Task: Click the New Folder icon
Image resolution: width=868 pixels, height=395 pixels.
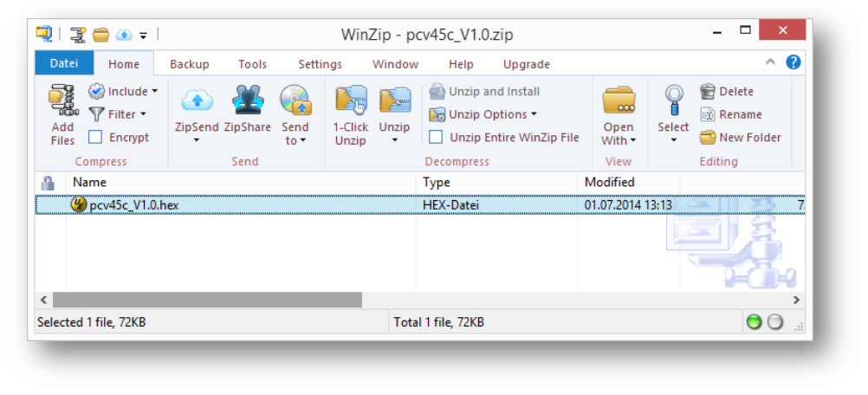Action: (708, 137)
